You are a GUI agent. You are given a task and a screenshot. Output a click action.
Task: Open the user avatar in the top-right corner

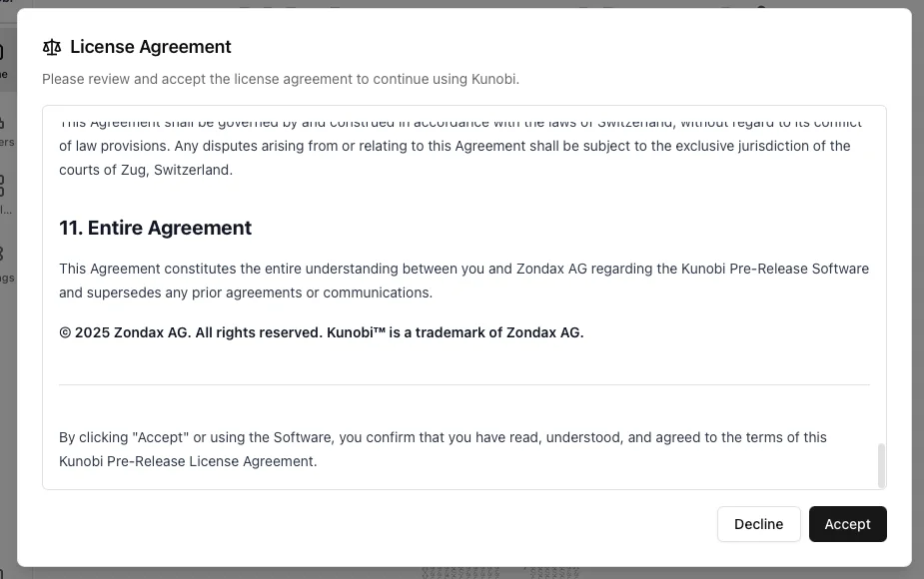click(x=761, y=6)
